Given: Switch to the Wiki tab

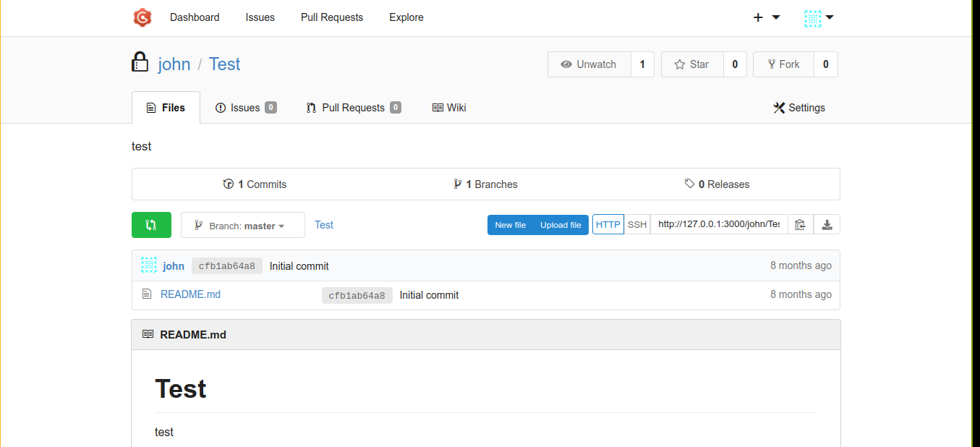Looking at the screenshot, I should tap(449, 108).
